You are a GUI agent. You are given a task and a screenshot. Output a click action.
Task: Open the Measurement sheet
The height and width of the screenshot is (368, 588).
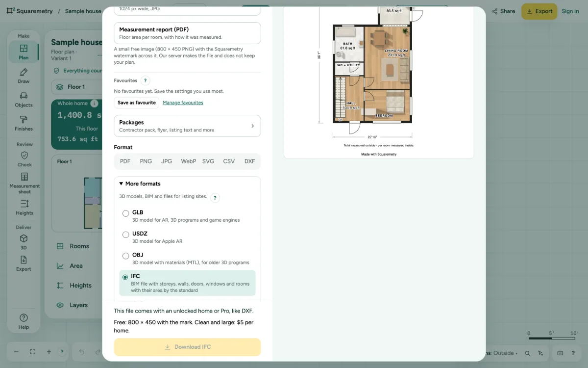tap(24, 183)
